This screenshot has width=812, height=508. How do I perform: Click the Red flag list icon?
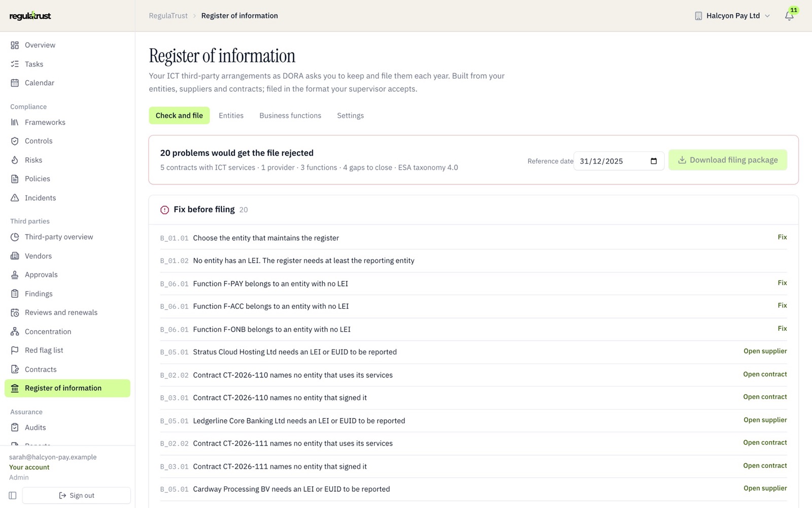(15, 351)
